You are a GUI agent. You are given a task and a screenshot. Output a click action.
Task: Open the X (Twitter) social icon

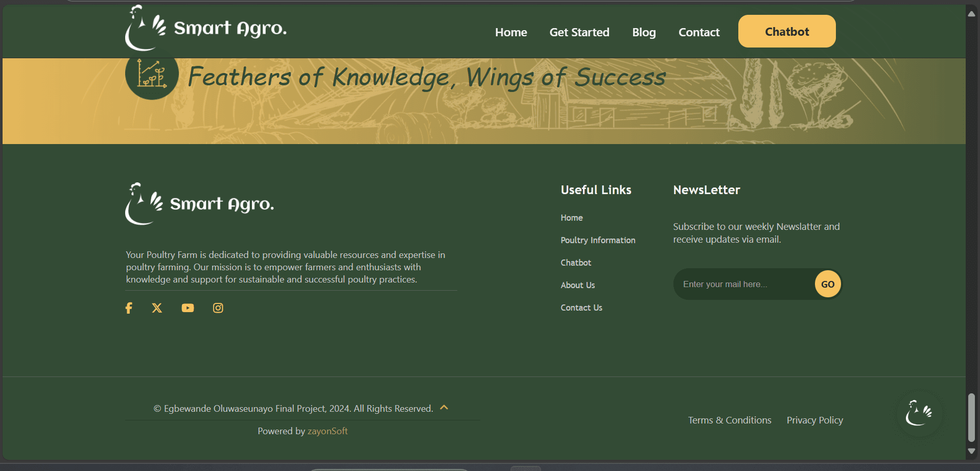pyautogui.click(x=157, y=308)
